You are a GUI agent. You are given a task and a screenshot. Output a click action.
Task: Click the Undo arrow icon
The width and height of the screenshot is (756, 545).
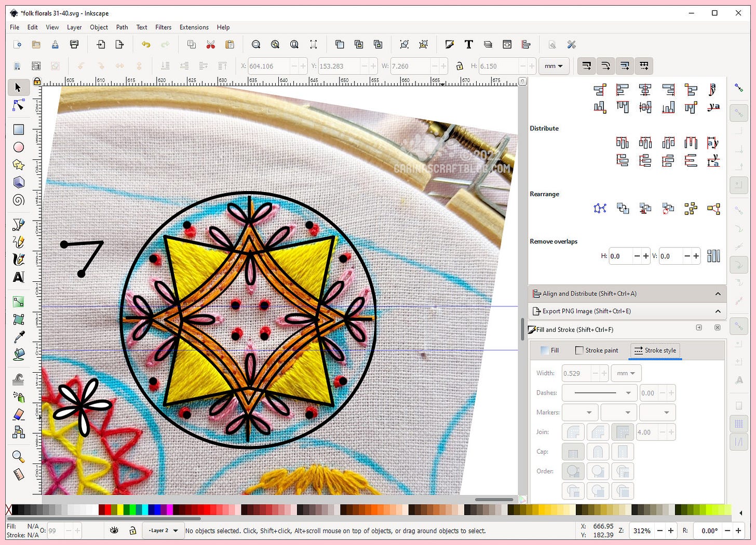[146, 45]
